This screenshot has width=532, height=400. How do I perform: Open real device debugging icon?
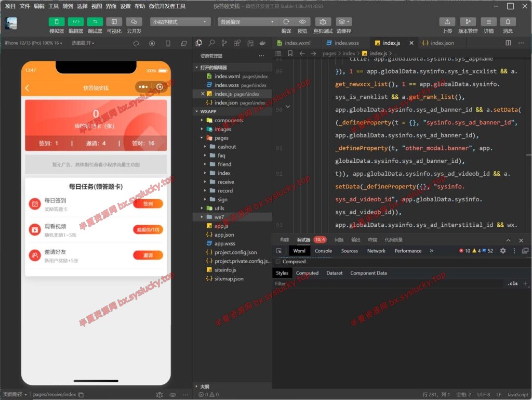323,22
